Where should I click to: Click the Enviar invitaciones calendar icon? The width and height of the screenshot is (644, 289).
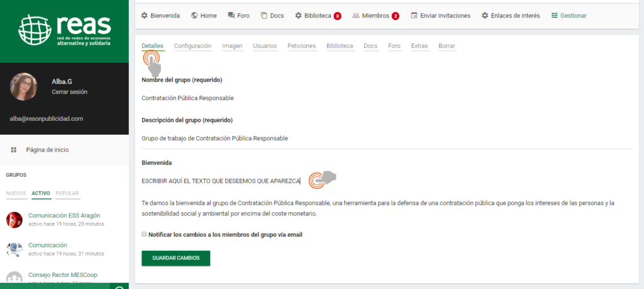(414, 15)
